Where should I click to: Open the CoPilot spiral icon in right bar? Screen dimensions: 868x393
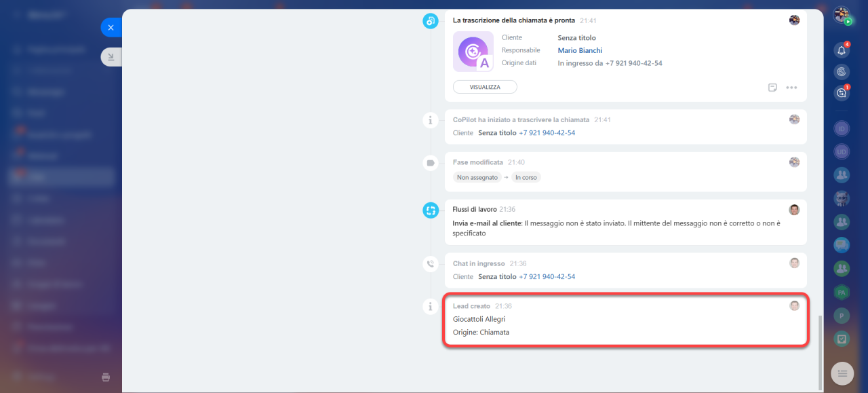click(x=842, y=71)
